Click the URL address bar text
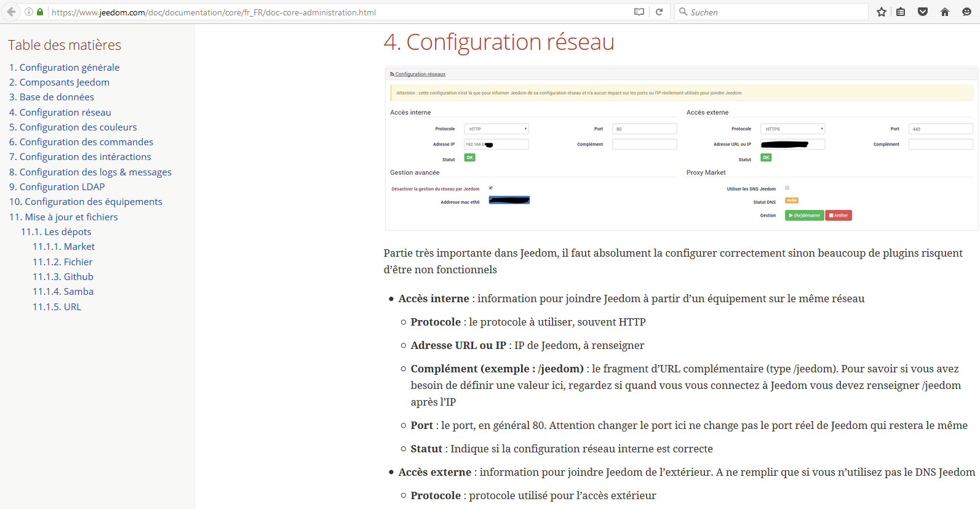This screenshot has width=980, height=509. pyautogui.click(x=213, y=12)
